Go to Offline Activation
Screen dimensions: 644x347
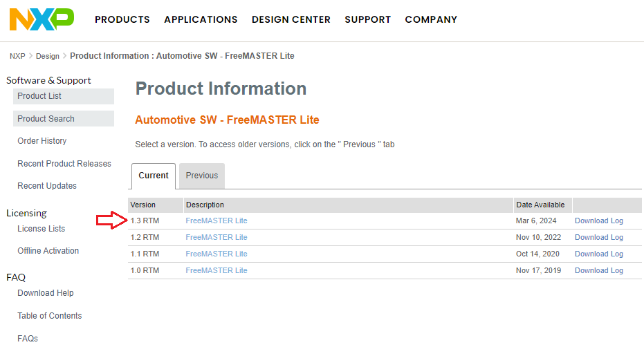(48, 251)
